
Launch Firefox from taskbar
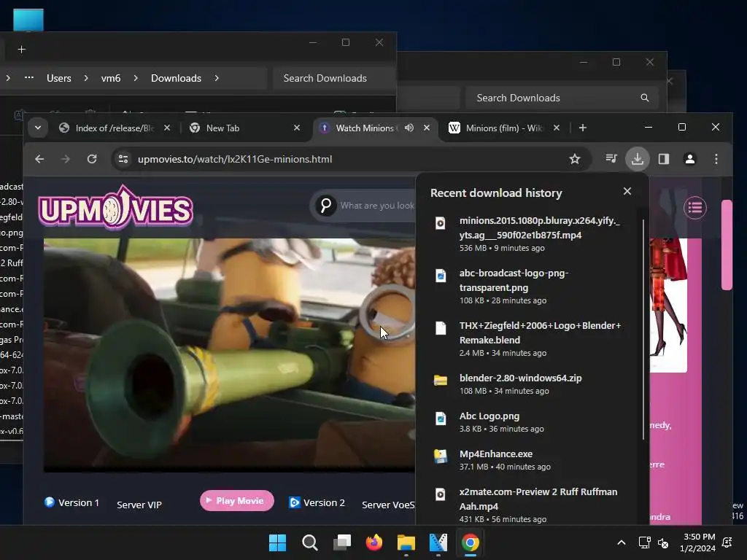click(374, 542)
